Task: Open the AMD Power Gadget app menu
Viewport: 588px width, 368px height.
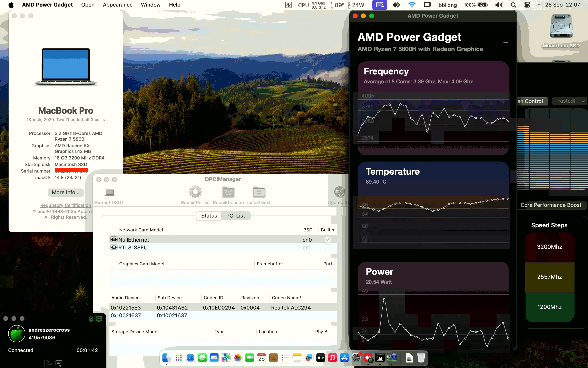Action: pos(47,5)
